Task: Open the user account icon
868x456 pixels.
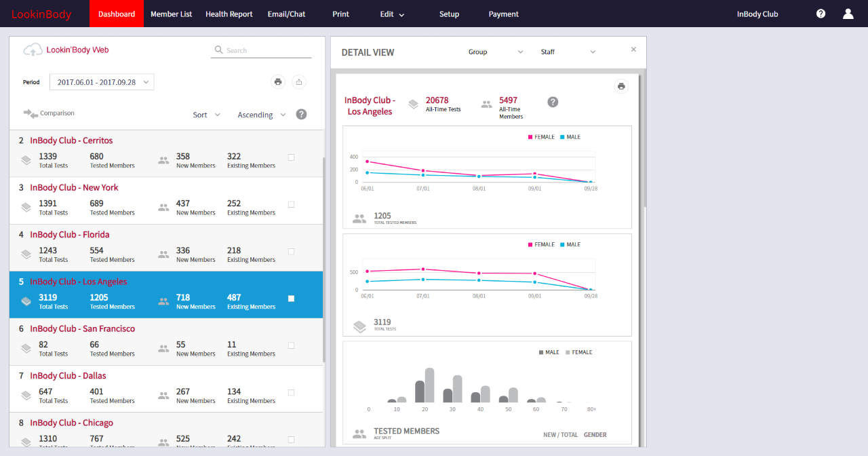Action: tap(848, 14)
